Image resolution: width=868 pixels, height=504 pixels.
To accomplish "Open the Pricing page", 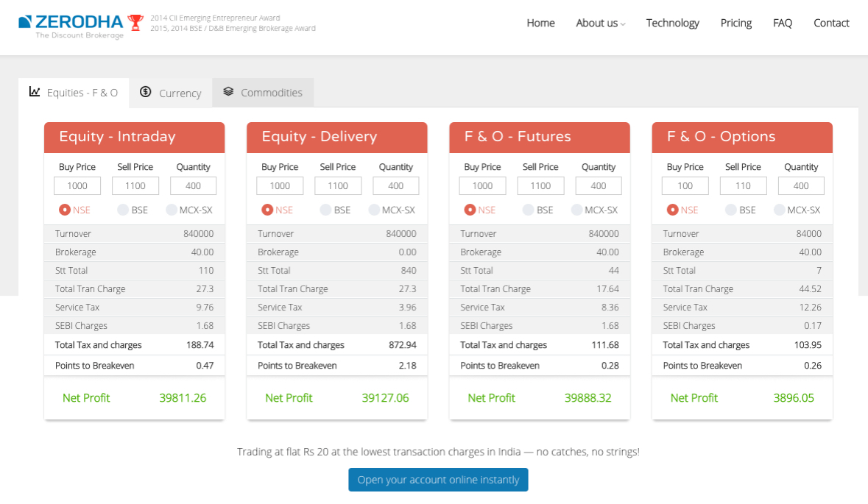I will coord(735,23).
